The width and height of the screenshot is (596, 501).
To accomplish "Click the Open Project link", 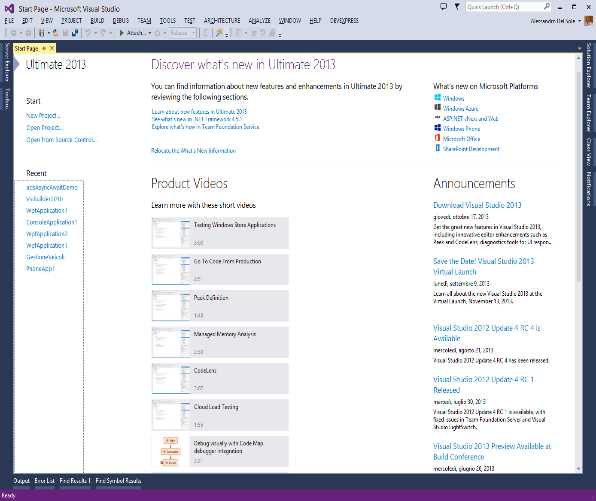I will click(x=44, y=127).
